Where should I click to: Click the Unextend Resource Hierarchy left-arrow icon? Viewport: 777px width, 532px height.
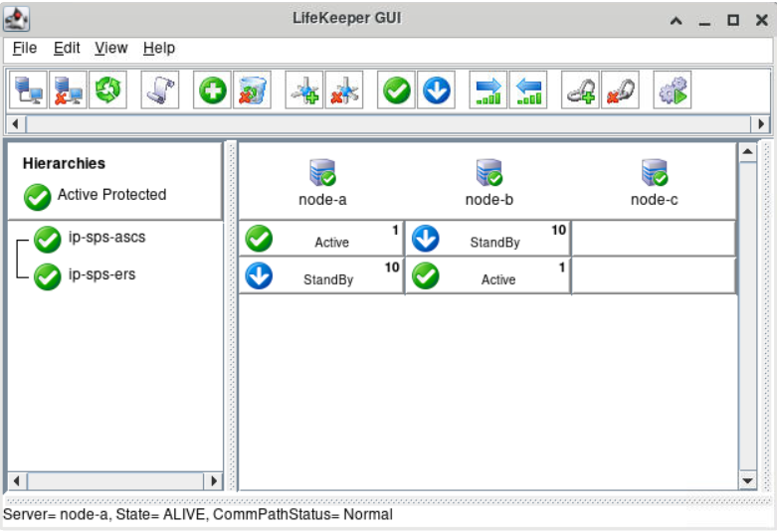[x=528, y=90]
